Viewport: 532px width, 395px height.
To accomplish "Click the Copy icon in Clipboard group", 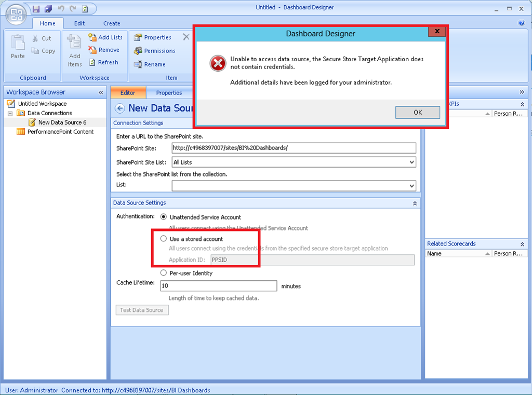I will tap(35, 50).
